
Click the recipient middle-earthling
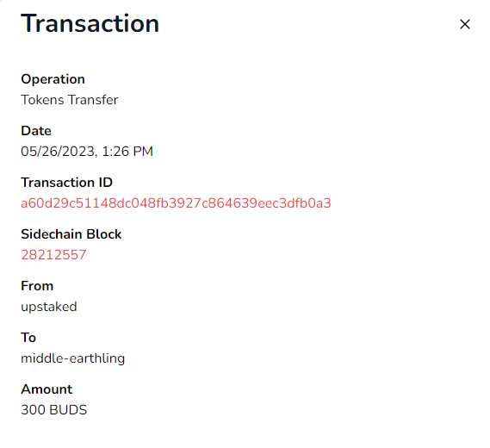(x=73, y=358)
